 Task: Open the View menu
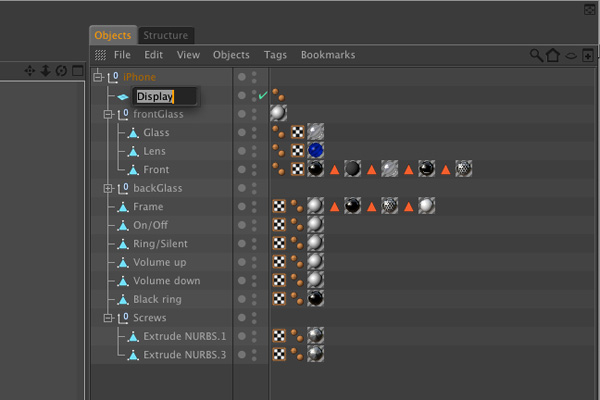click(188, 55)
